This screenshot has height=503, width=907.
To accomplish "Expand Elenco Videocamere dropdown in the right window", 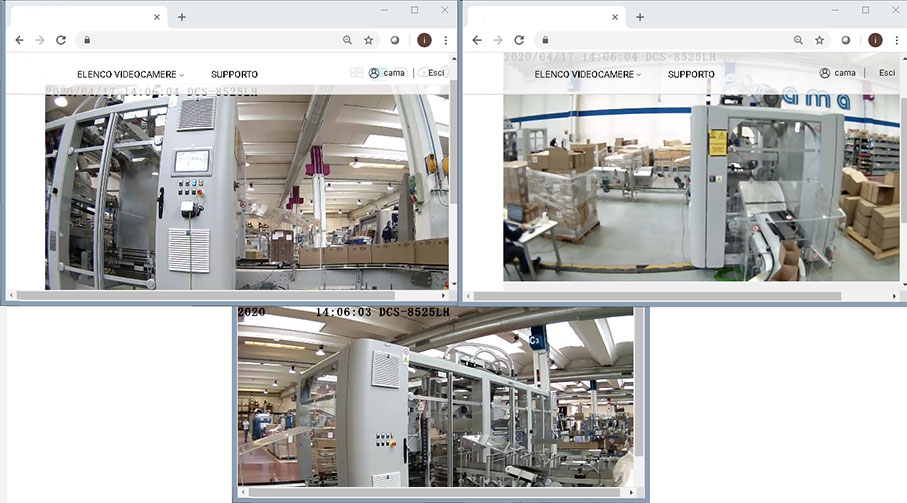I will tap(588, 75).
